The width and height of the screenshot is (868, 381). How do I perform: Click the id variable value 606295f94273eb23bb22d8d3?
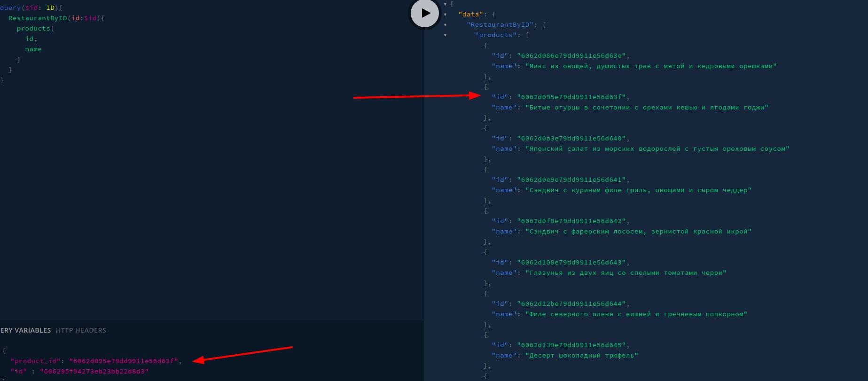coord(94,372)
